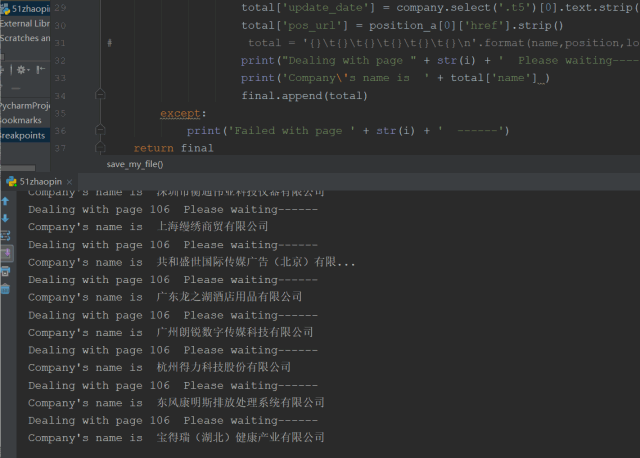Click the print "Dealing with page" code line
The height and width of the screenshot is (458, 640).
[x=440, y=60]
